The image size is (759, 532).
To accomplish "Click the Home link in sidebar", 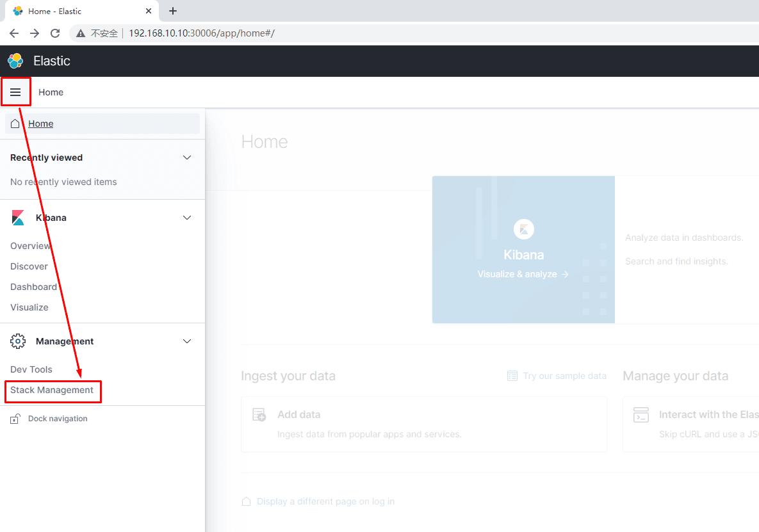I will pyautogui.click(x=40, y=124).
